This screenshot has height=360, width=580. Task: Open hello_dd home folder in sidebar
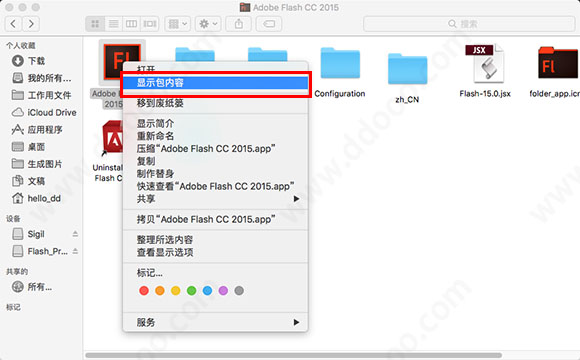pyautogui.click(x=36, y=198)
